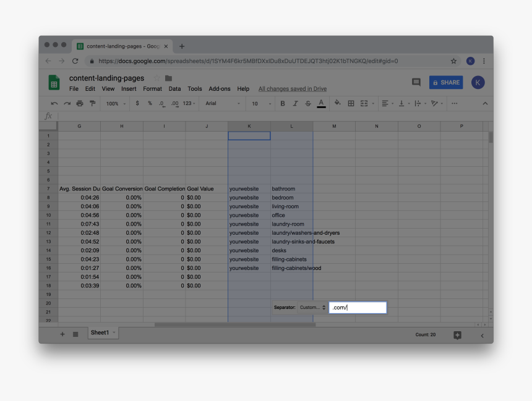532x401 pixels.
Task: Click the custom separator input field
Action: click(358, 308)
